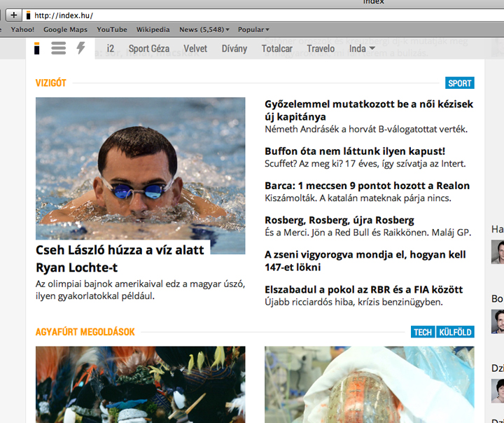Click subtitle Kiszámolták. A katalán mateknak párja nincs

click(x=358, y=198)
